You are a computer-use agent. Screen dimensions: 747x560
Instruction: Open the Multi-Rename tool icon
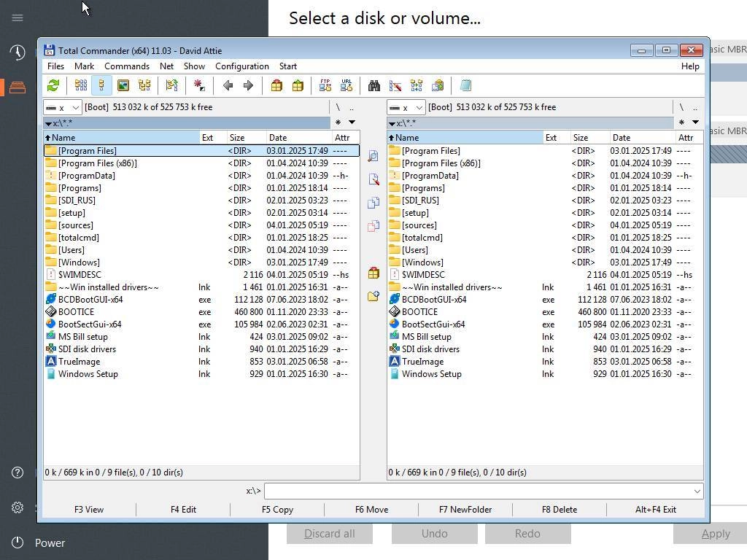(x=395, y=86)
